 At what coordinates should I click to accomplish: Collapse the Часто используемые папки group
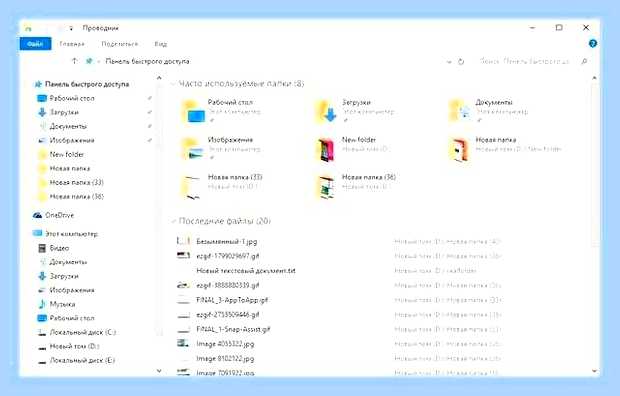tap(173, 84)
